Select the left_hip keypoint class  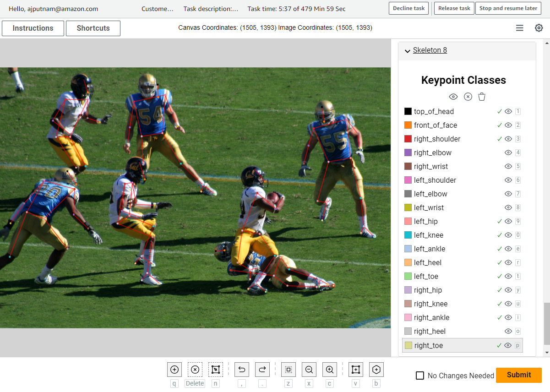pos(426,221)
